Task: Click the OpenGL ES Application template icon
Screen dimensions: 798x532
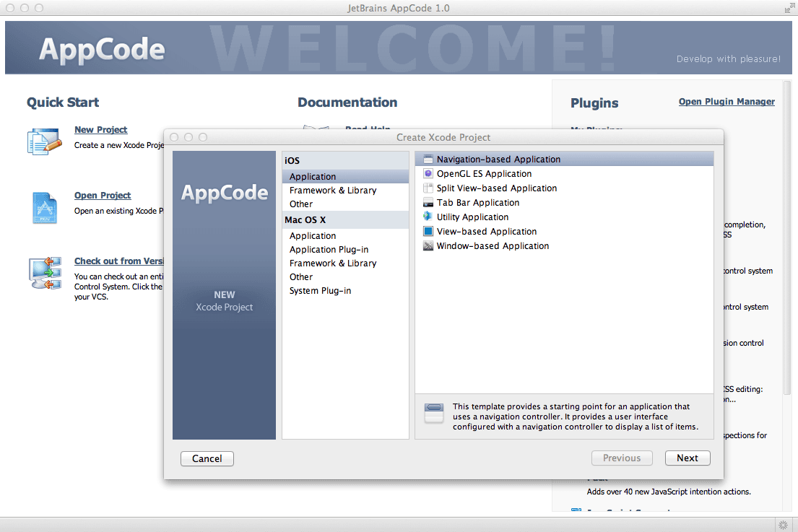Action: 428,173
